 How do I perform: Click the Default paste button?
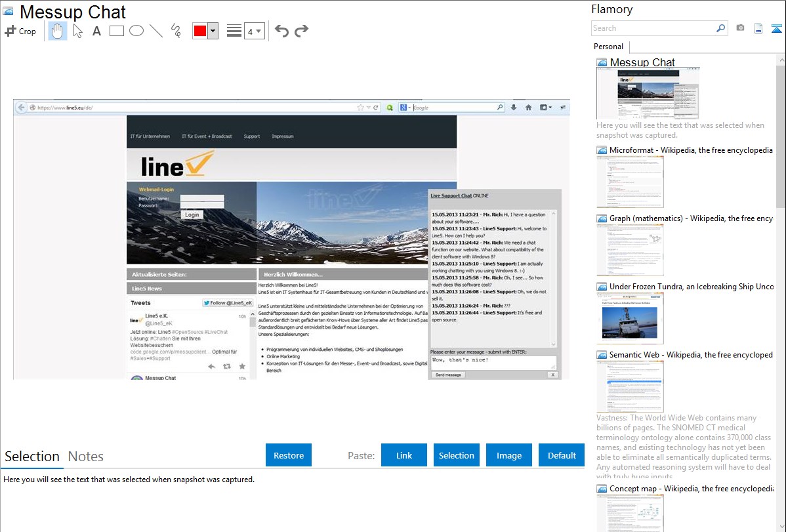point(562,455)
